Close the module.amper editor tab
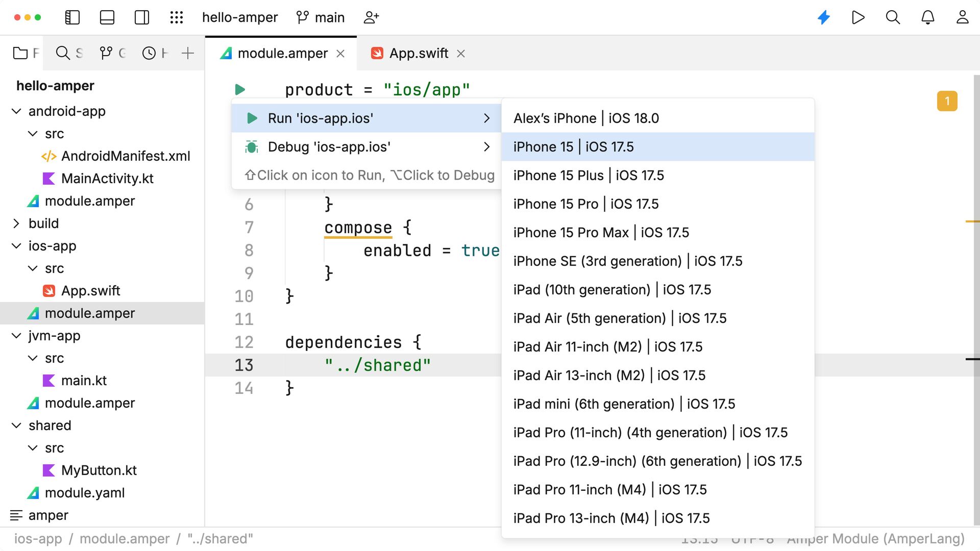The height and width of the screenshot is (551, 980). tap(340, 54)
